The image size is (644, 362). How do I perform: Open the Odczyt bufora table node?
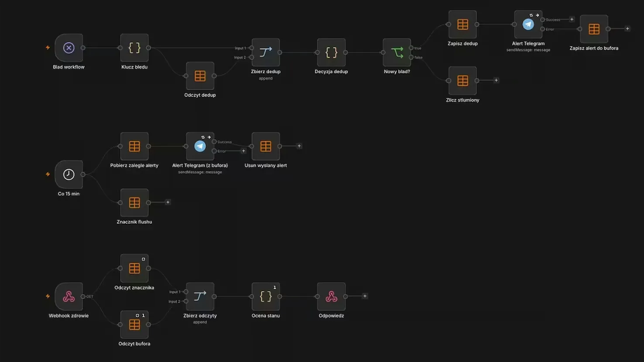click(x=134, y=324)
